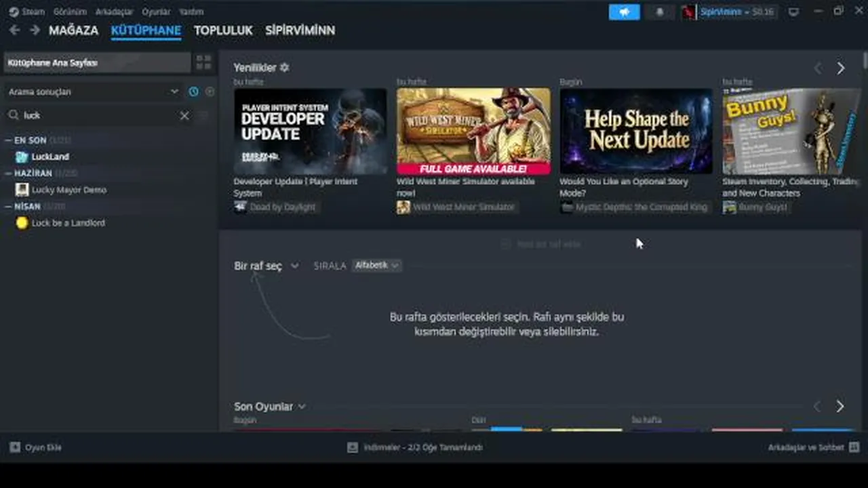Screen dimensions: 868x488
Task: Go back with the left arrow
Action: tap(14, 30)
